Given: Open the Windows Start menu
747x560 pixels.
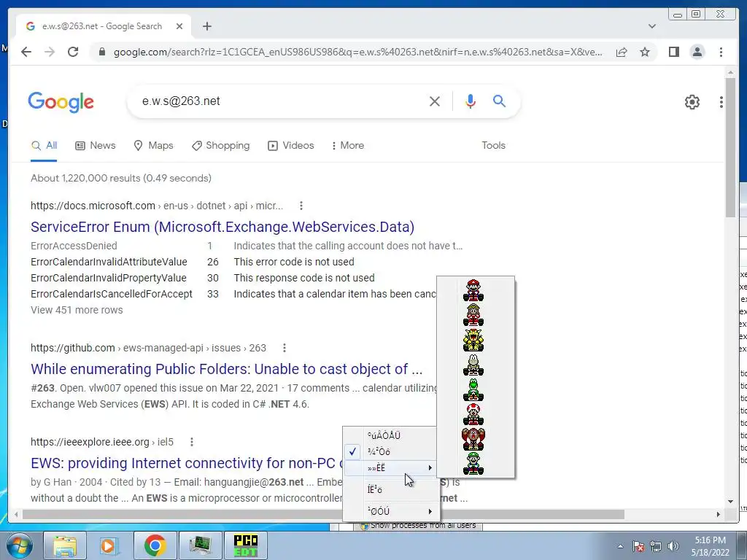Looking at the screenshot, I should [20, 545].
